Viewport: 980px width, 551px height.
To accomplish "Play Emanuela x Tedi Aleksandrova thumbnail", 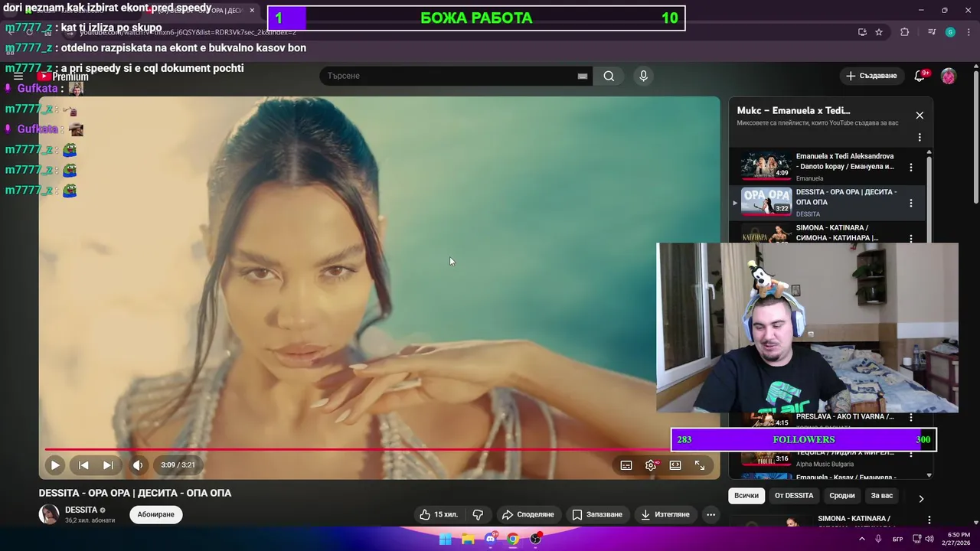I will [x=766, y=166].
